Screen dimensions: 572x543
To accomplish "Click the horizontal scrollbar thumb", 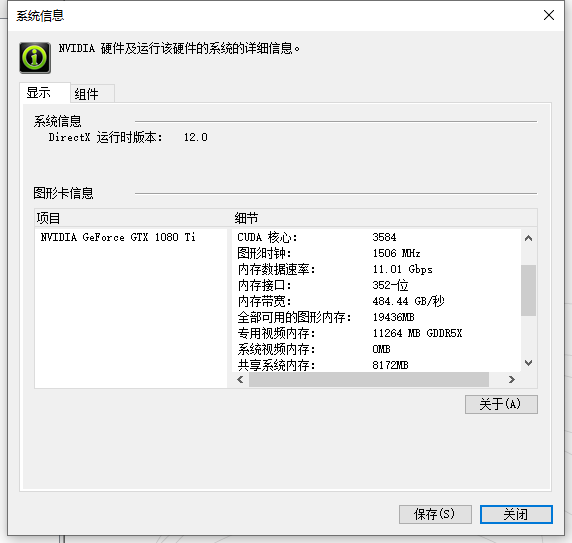I will pos(369,380).
